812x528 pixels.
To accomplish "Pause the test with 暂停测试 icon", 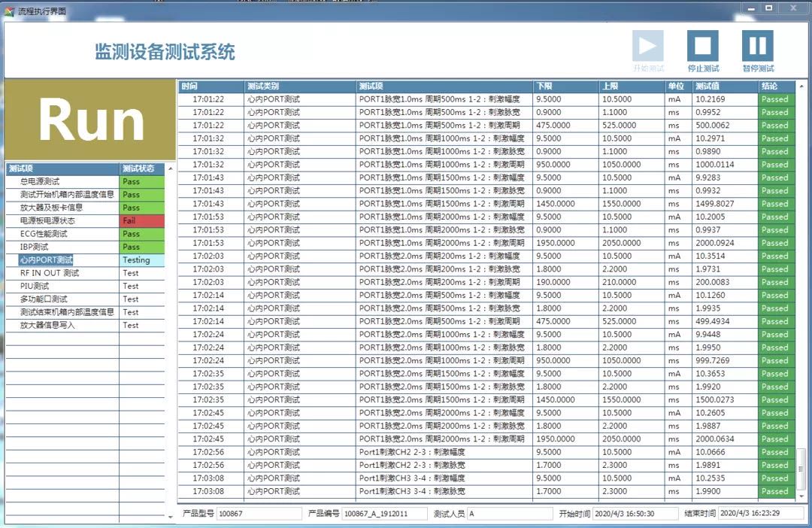I will 758,46.
